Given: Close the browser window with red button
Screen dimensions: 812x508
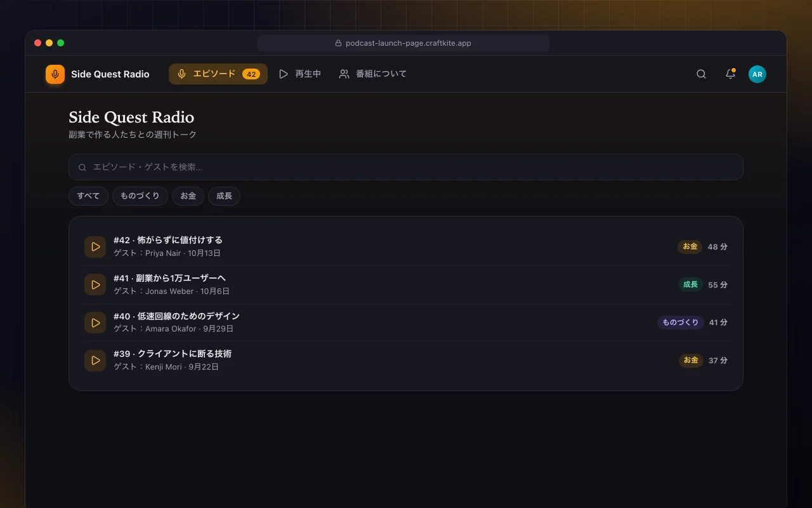Looking at the screenshot, I should click(x=37, y=43).
